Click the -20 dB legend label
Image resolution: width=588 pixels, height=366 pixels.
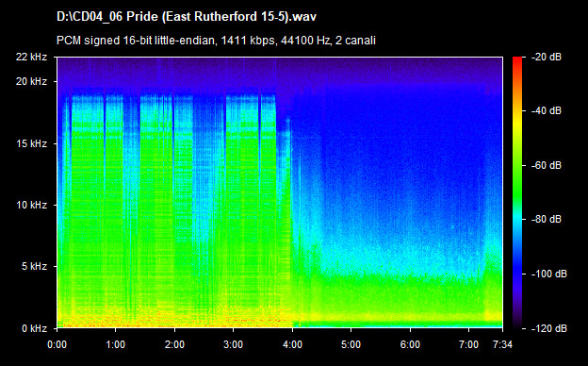(x=546, y=57)
